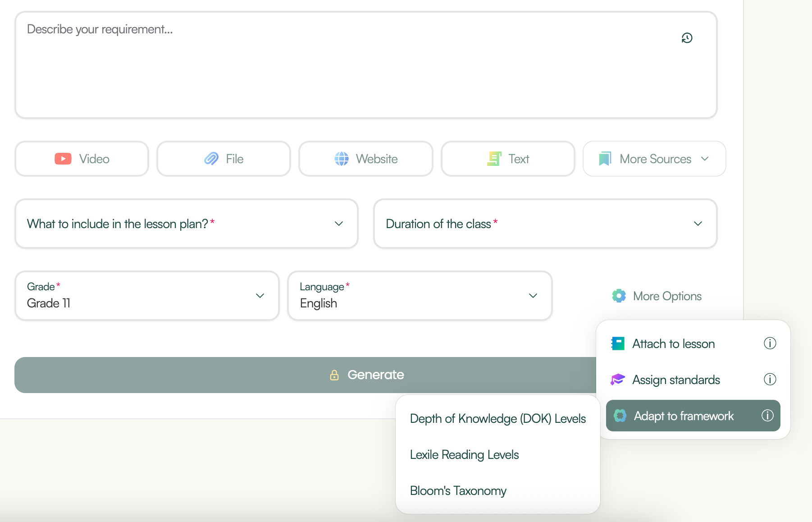
Task: Click the lock icon on Generate
Action: coord(334,375)
